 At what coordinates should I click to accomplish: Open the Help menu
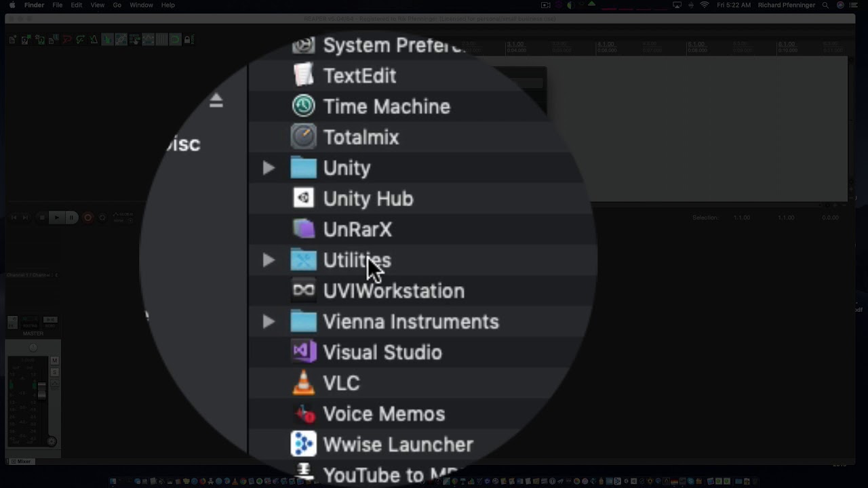[x=167, y=5]
